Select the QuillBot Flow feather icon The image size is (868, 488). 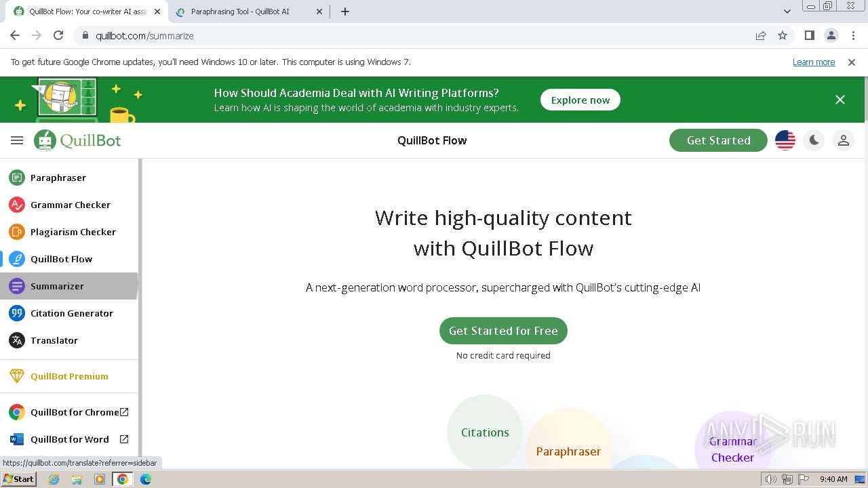(17, 259)
